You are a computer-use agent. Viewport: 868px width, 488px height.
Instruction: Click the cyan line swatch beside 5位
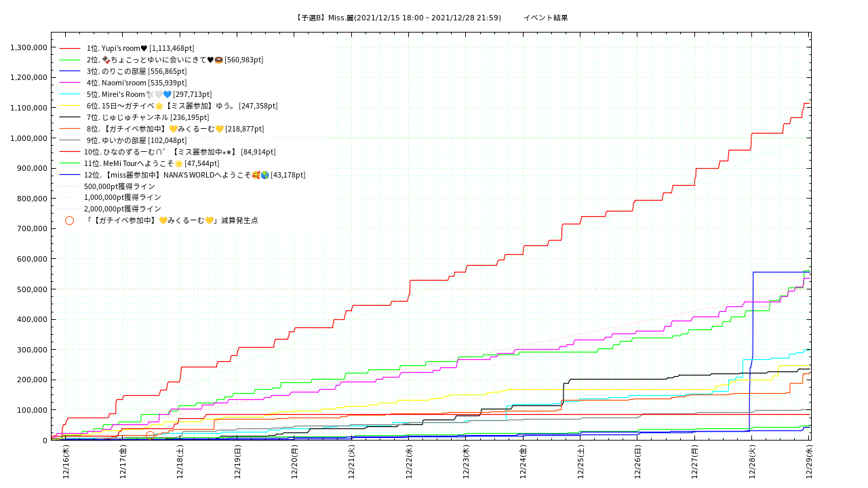tap(70, 94)
